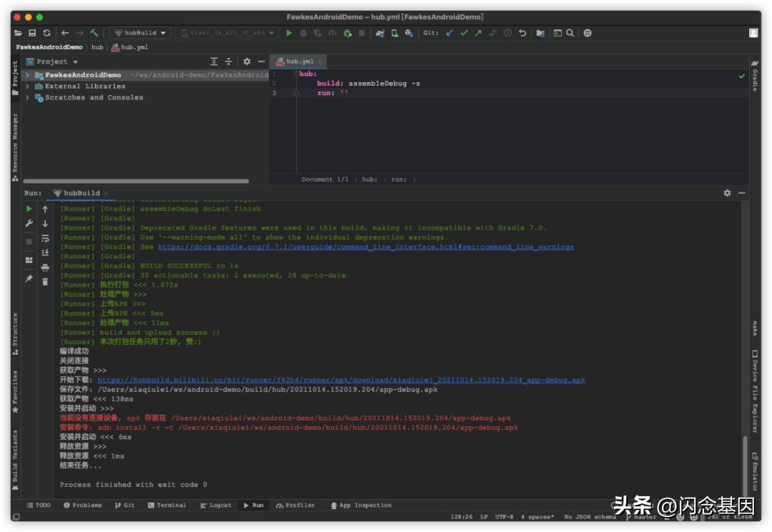772x532 pixels.
Task: Click the Clear All trash icon in Run panel
Action: [x=45, y=282]
